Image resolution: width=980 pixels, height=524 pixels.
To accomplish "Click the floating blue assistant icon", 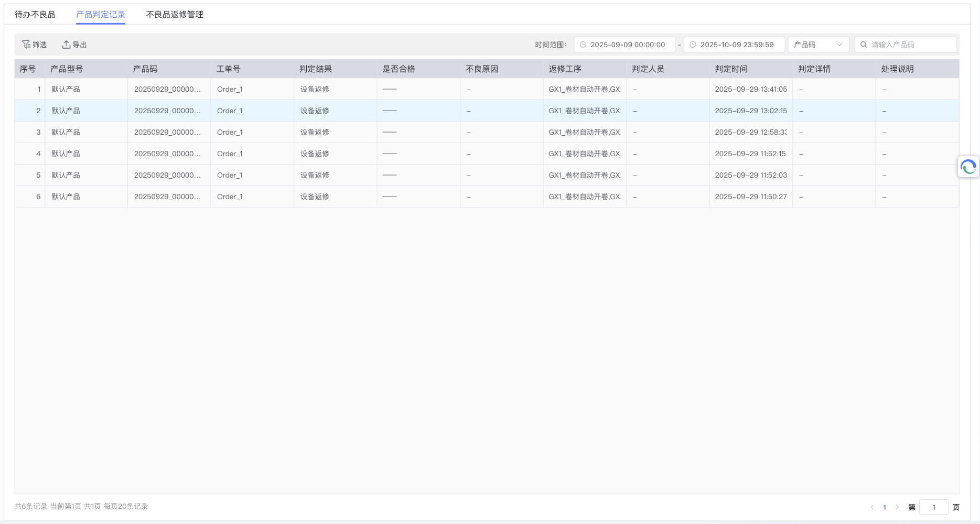I will 968,167.
